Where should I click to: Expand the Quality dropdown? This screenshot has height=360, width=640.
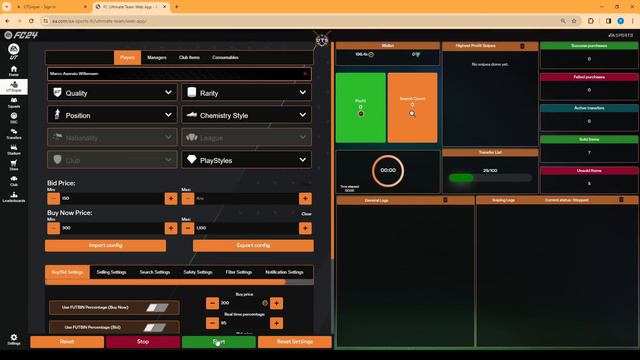pos(112,93)
